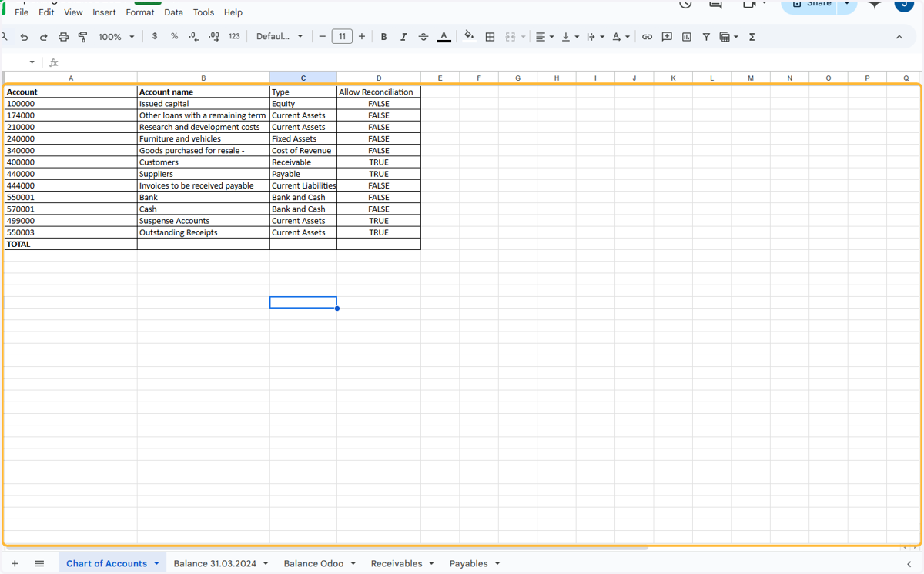Image resolution: width=924 pixels, height=574 pixels.
Task: Select column C header
Action: coord(303,78)
